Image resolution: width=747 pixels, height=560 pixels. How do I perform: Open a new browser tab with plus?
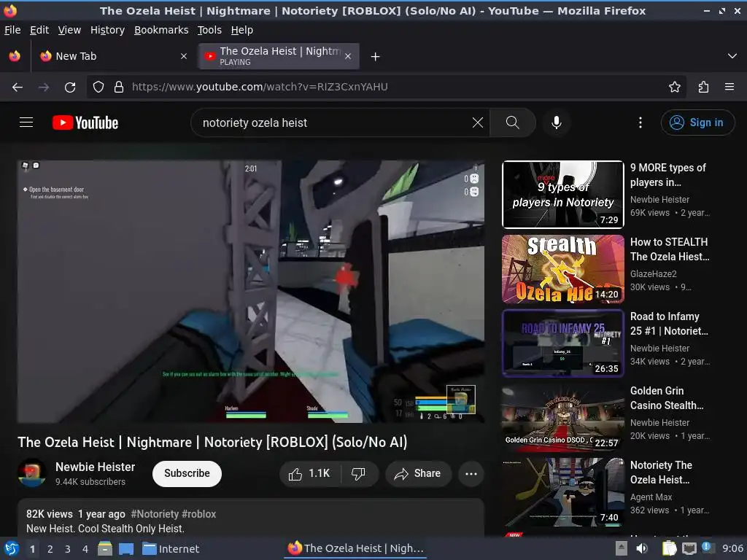pyautogui.click(x=376, y=57)
